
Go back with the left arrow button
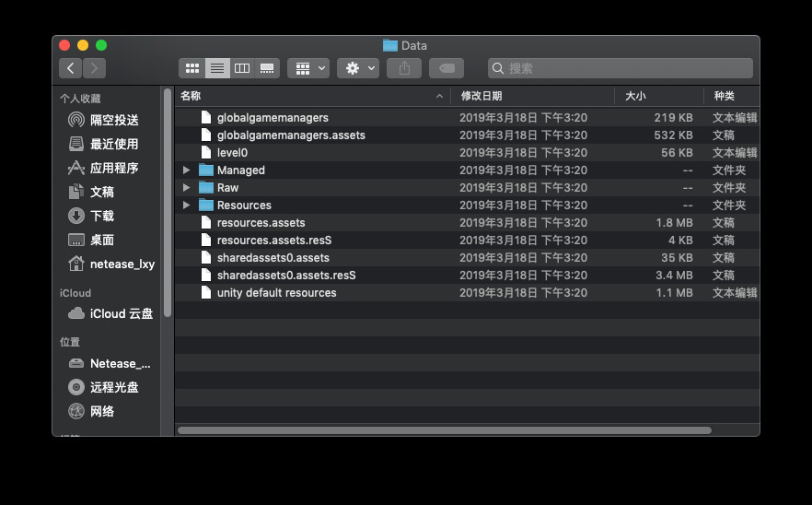click(x=71, y=68)
